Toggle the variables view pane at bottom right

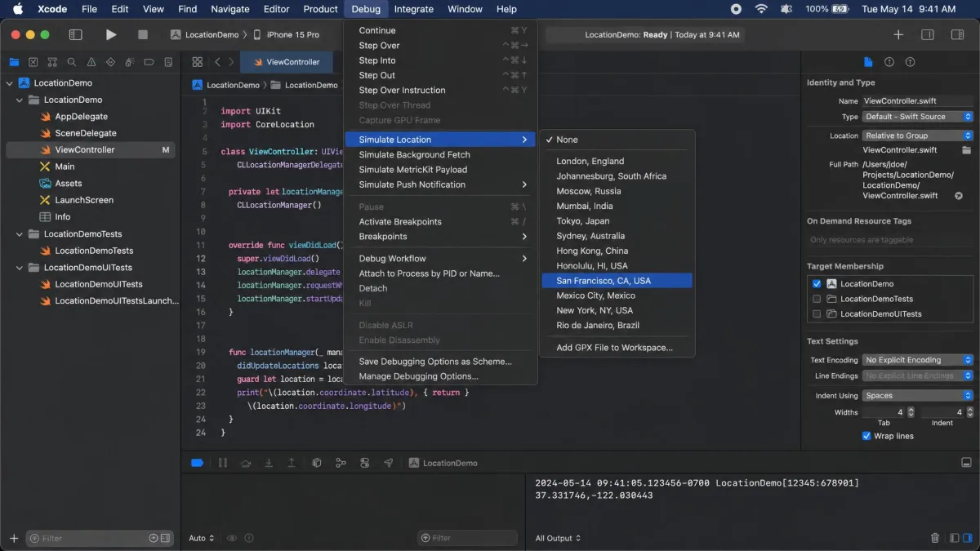point(955,538)
